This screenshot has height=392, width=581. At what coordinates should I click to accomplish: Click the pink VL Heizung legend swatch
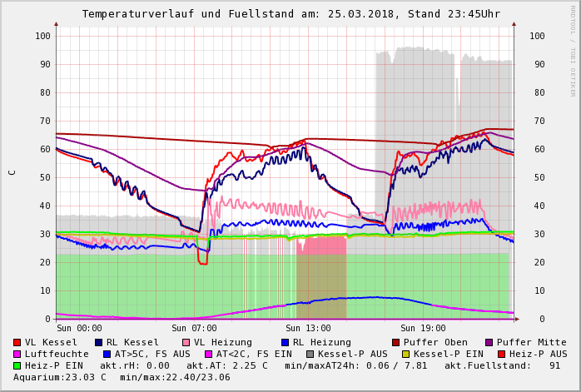tap(186, 342)
